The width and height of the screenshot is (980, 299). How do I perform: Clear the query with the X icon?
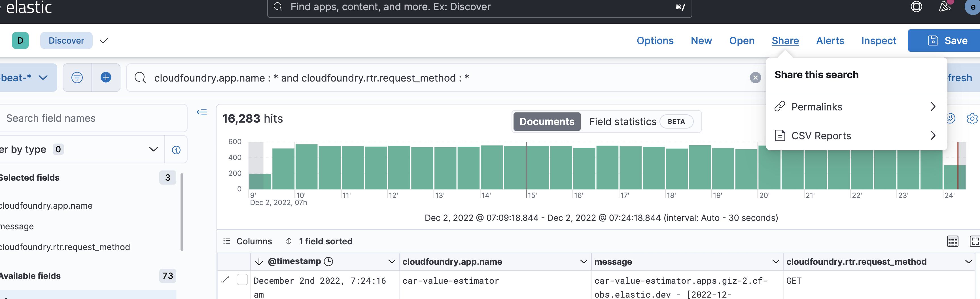point(755,78)
